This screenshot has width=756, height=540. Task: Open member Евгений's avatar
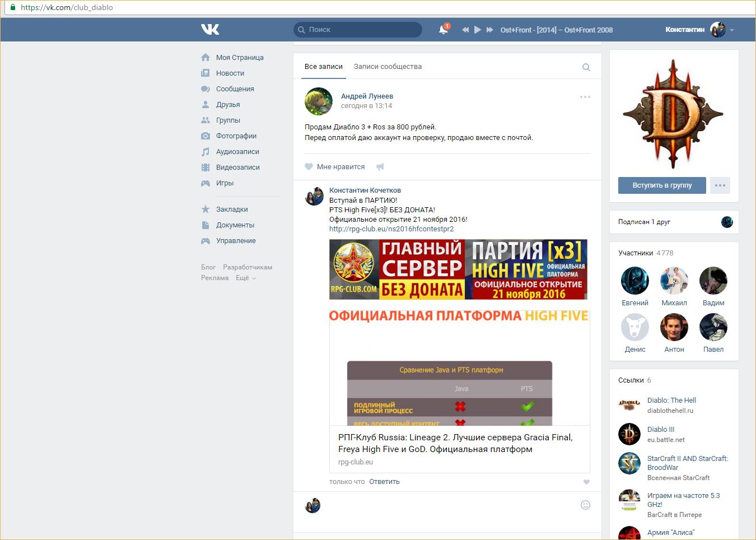[x=635, y=281]
